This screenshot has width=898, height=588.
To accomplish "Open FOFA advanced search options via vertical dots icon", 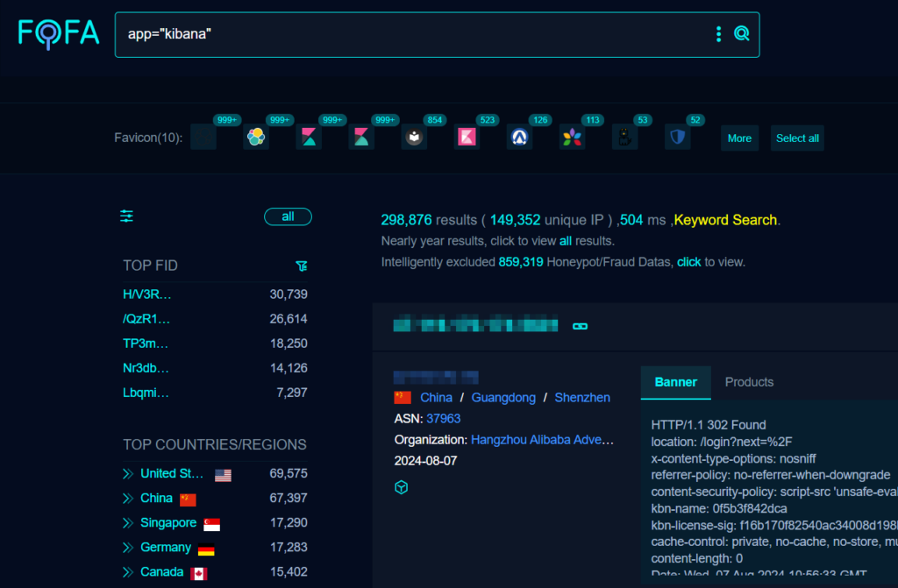I will pyautogui.click(x=718, y=33).
